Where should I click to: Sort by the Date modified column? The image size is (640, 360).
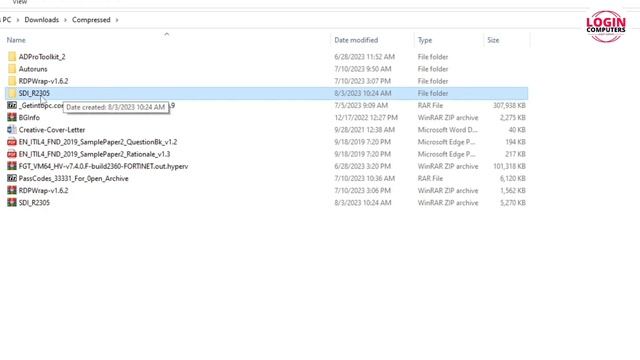coord(356,40)
